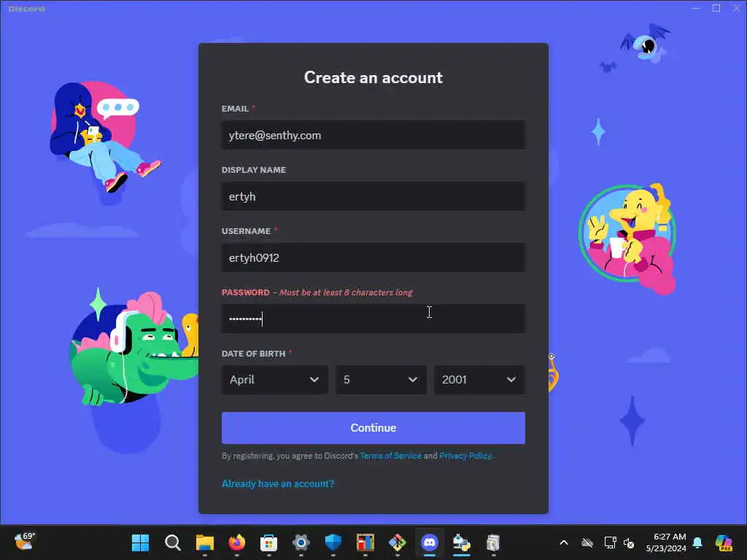Minimize the Discord window
The image size is (747, 560).
pos(697,8)
